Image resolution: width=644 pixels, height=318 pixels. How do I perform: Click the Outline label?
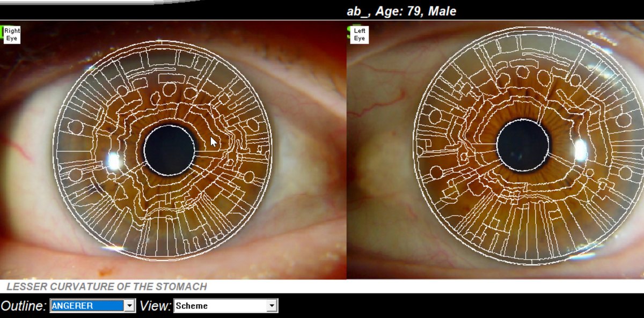(23, 306)
